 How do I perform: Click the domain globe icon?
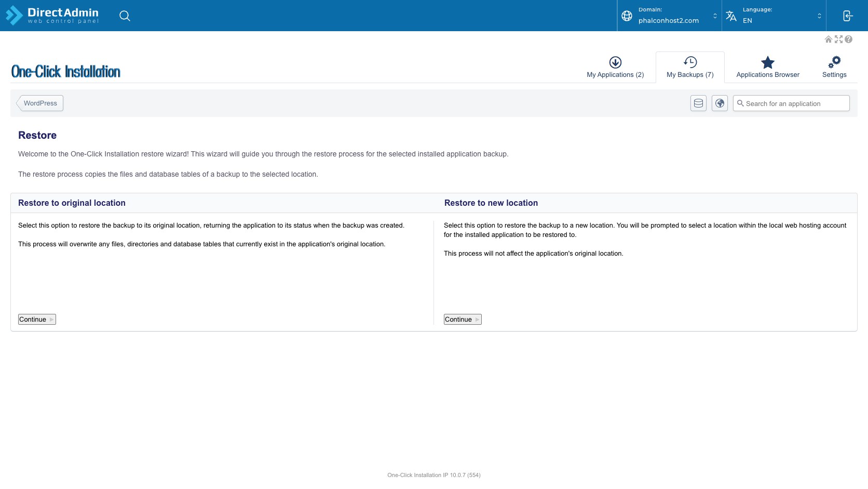click(x=627, y=16)
